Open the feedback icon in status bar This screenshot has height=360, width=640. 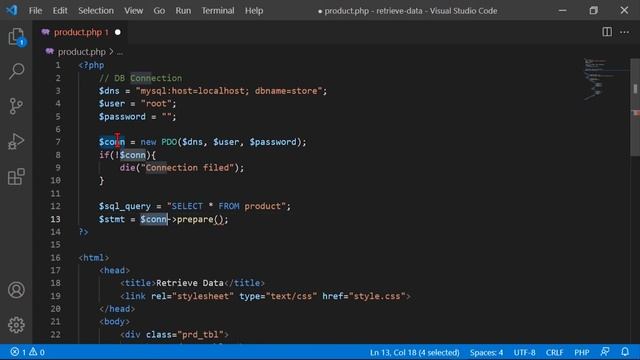pos(605,352)
